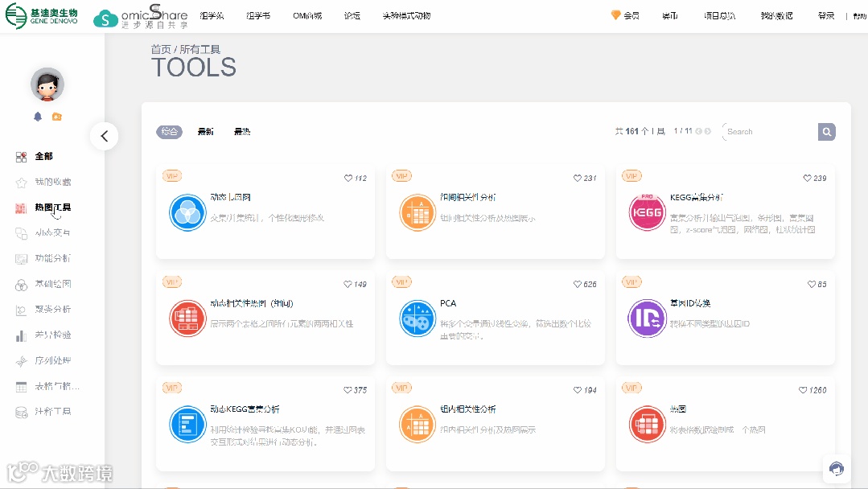
Task: Like the tool with 194 hearts
Action: coord(578,390)
